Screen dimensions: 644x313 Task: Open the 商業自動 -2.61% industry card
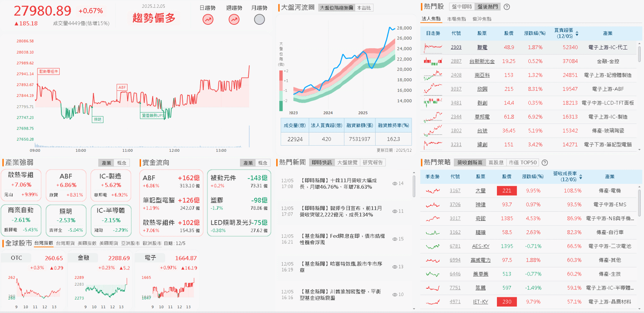21,220
